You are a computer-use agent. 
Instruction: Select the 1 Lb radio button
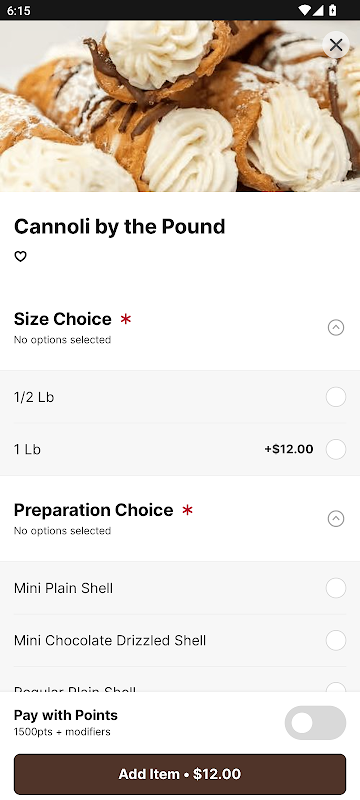tap(336, 449)
